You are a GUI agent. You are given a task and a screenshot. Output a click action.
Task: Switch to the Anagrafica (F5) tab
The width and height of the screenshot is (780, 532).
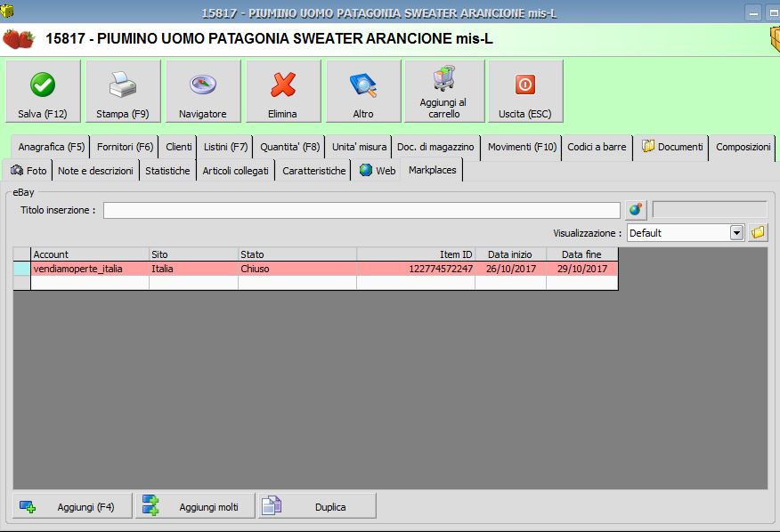[51, 147]
